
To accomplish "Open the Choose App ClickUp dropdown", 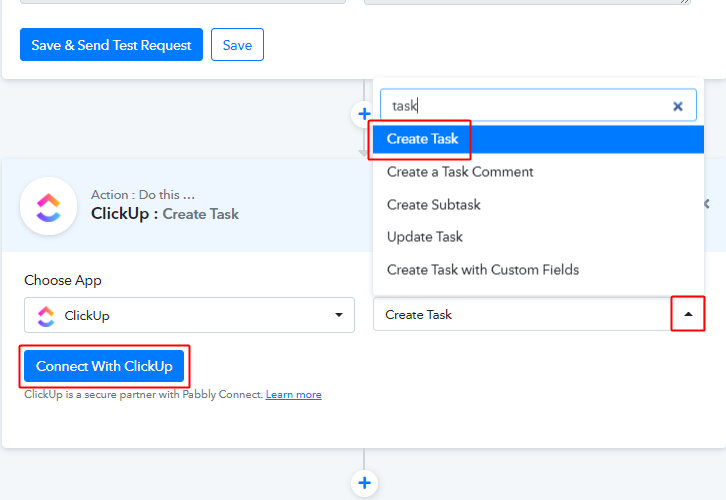I will (189, 315).
